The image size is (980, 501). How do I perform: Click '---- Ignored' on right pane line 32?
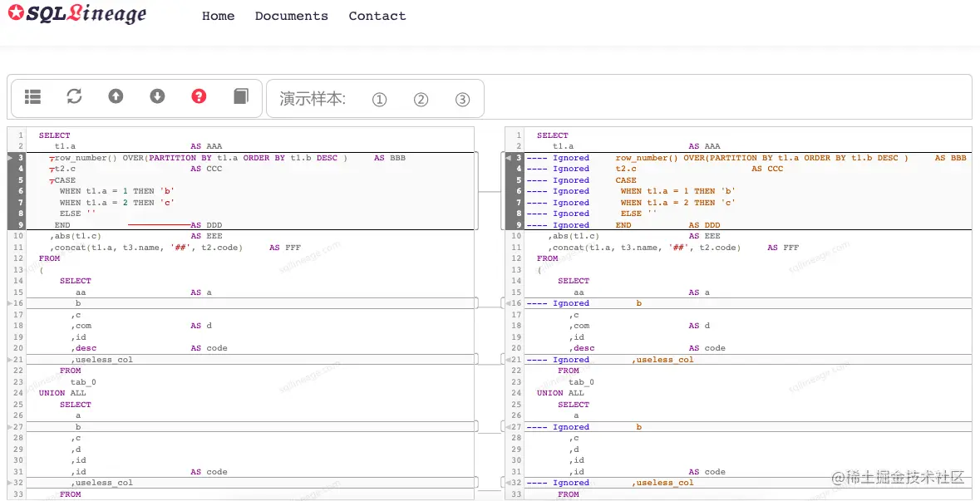click(558, 482)
